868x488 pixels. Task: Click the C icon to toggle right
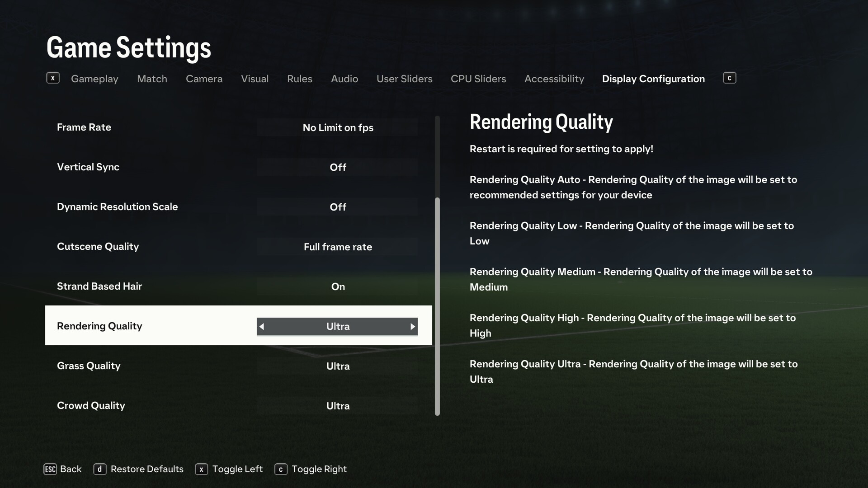coord(280,468)
